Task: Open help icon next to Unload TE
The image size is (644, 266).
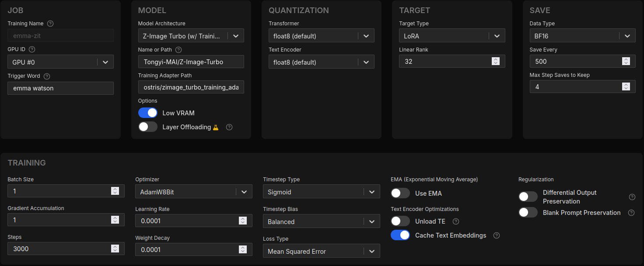Action: coord(456,221)
